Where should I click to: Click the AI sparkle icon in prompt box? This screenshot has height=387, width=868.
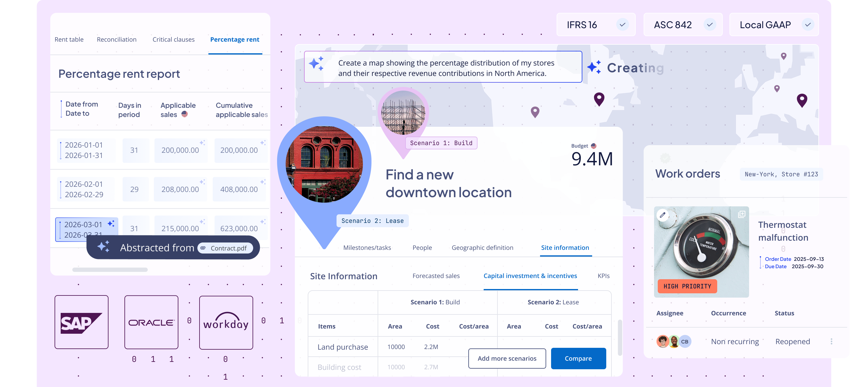316,63
